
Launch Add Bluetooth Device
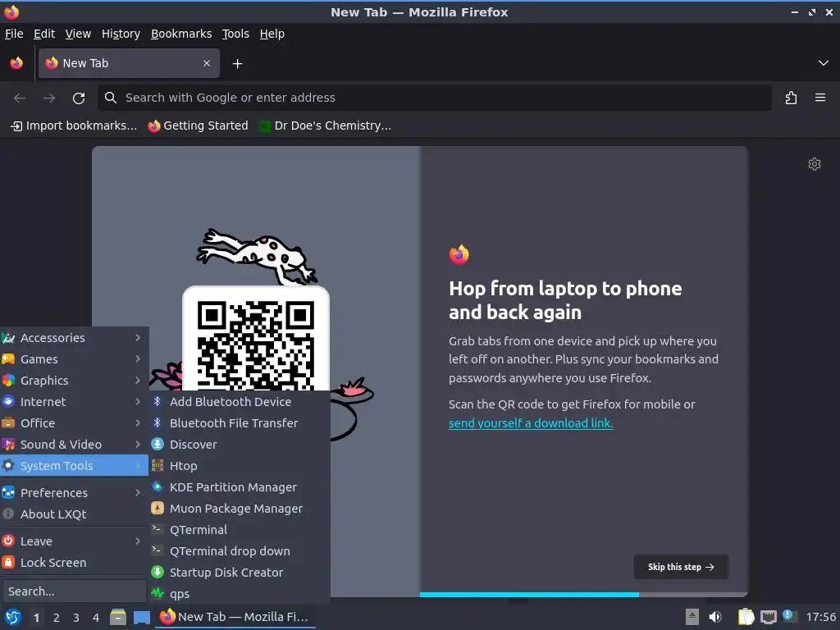click(240, 402)
